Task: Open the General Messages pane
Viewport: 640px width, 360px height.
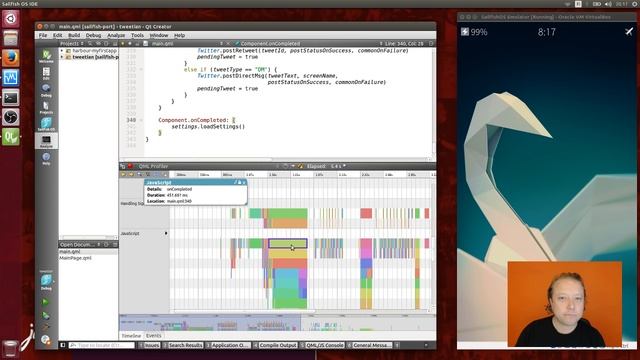Action: pyautogui.click(x=370, y=345)
